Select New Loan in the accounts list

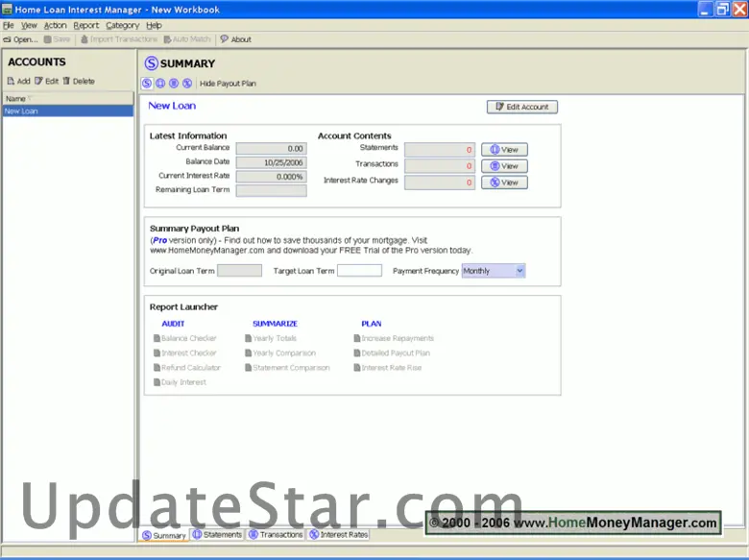[x=67, y=111]
